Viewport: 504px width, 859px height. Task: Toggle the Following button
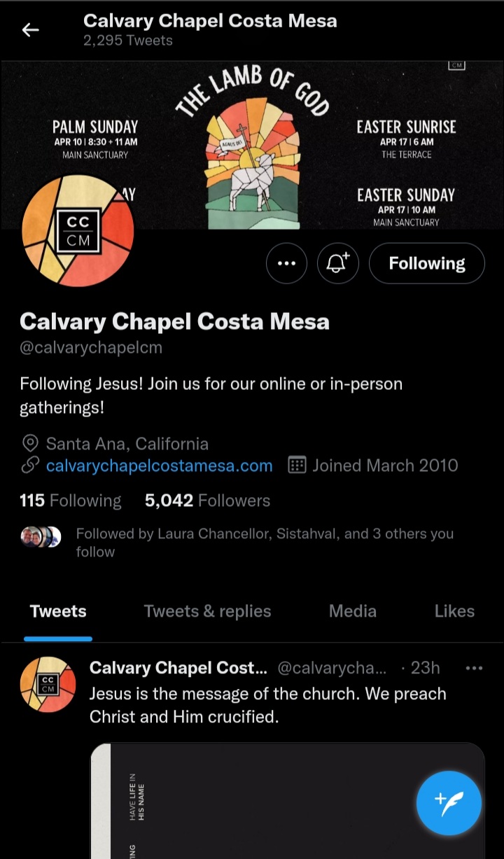[426, 263]
